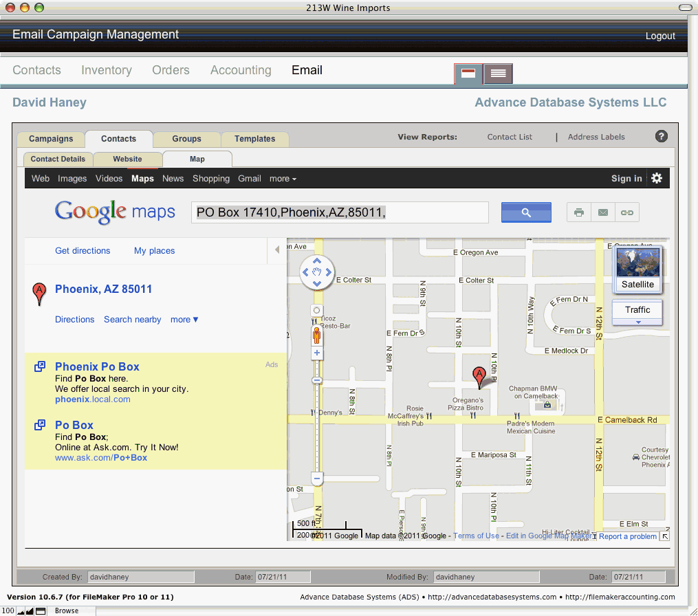Open Google Images link
Viewport: 698px width, 616px height.
[72, 179]
